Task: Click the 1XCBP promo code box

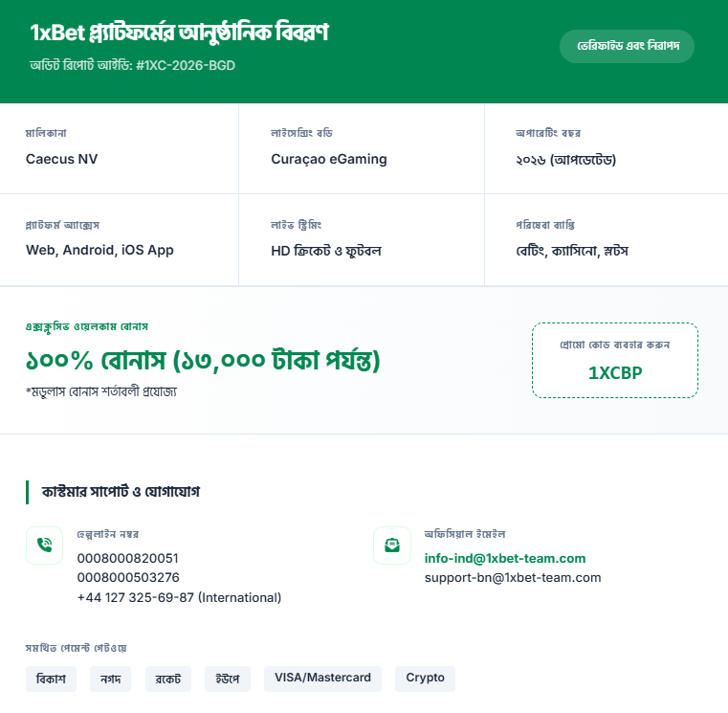Action: (615, 360)
